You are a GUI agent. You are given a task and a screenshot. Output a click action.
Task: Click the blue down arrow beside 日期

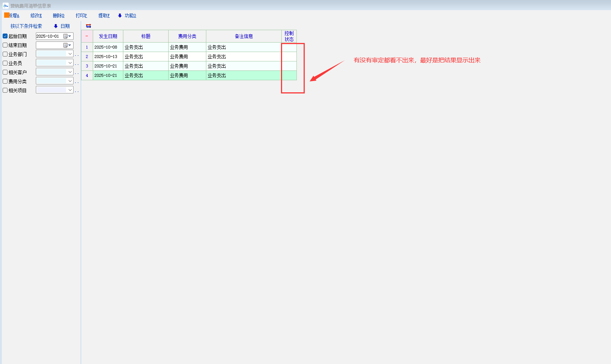(x=56, y=26)
